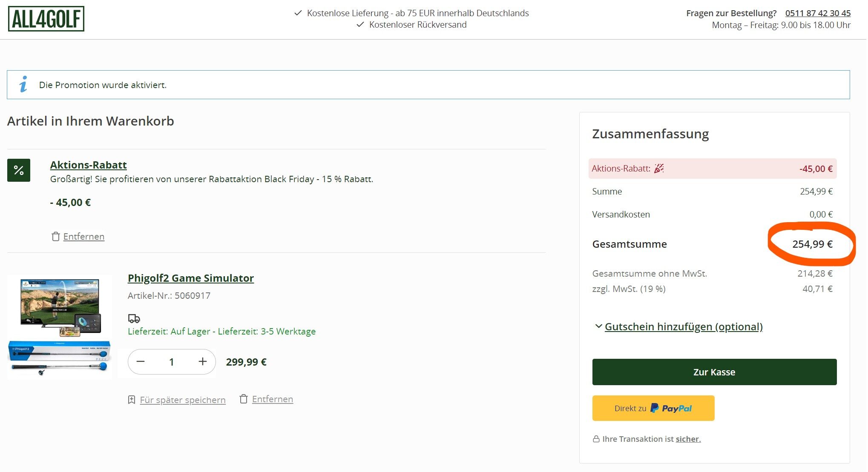
Task: Click the percent discount icon
Action: tap(19, 170)
